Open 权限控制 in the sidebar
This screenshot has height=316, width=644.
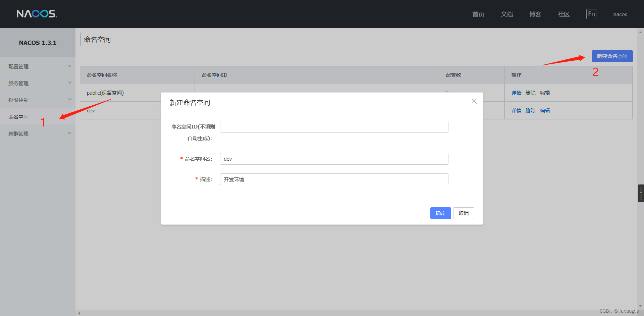tap(18, 100)
